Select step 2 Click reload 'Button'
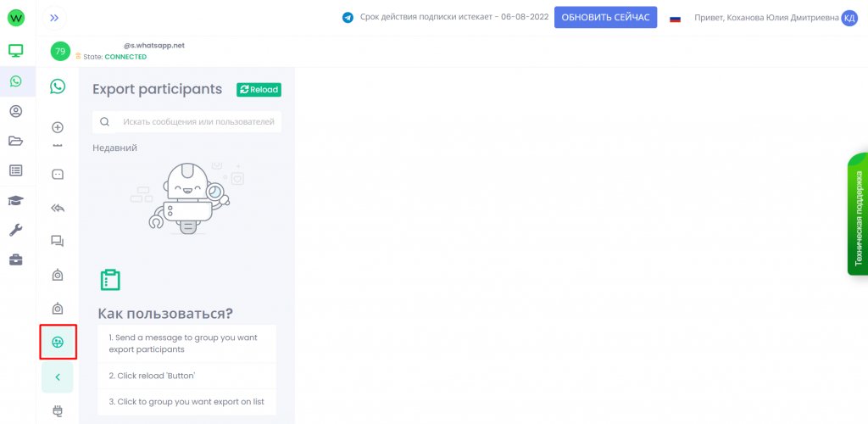 click(186, 376)
